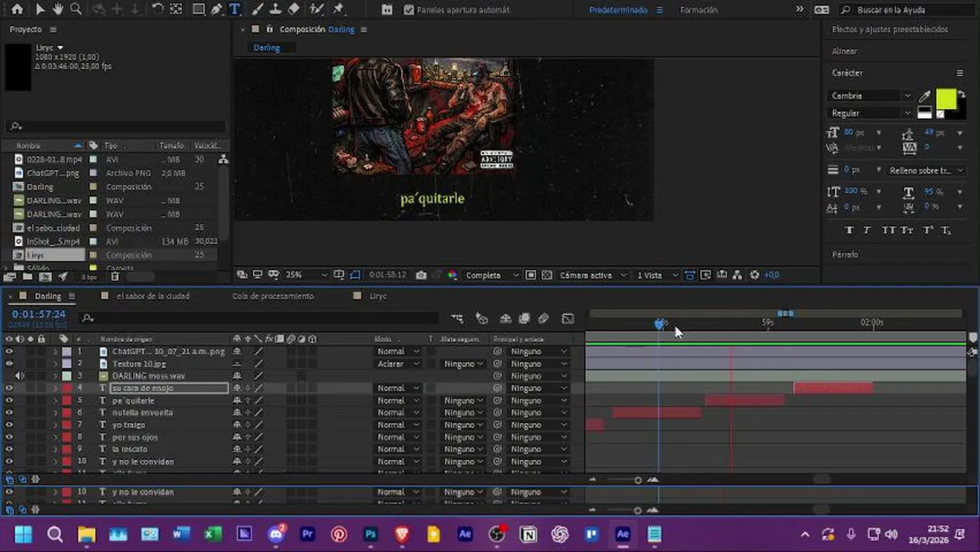Hide the 'su cara de enojo' layer
980x552 pixels.
point(9,388)
